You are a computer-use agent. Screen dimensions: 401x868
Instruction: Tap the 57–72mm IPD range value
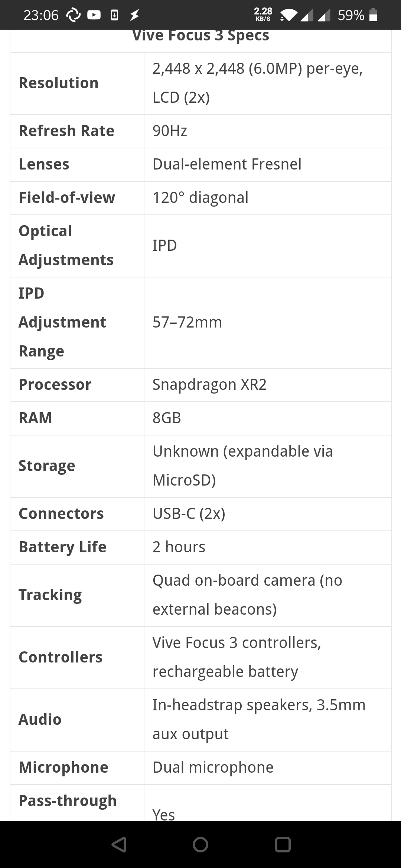(x=187, y=322)
